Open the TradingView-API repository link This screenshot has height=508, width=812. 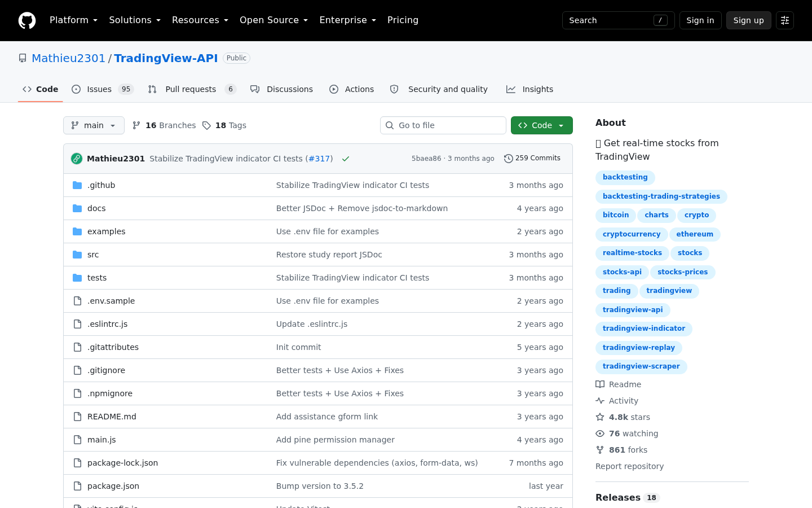(x=166, y=58)
